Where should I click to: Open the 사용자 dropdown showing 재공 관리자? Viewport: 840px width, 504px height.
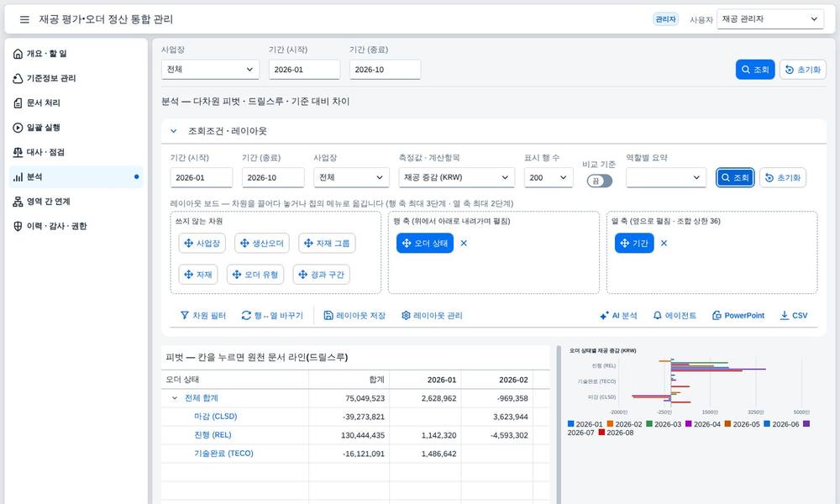769,19
